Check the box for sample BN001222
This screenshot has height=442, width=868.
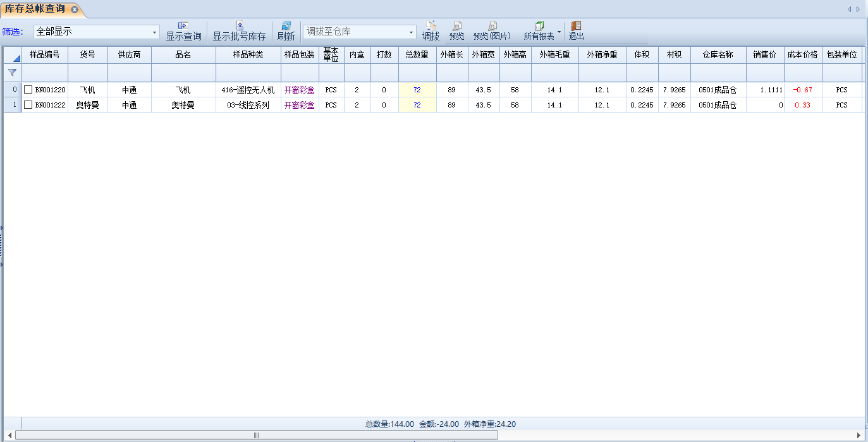click(28, 105)
